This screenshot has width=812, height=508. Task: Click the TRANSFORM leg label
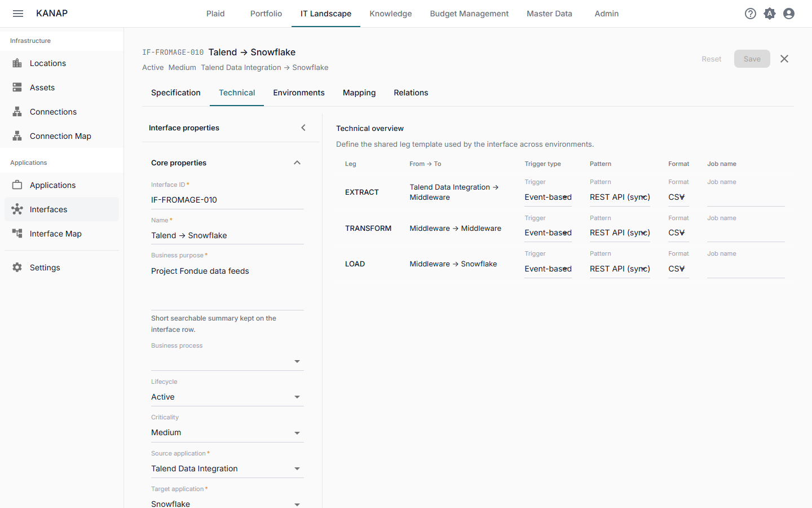click(368, 228)
